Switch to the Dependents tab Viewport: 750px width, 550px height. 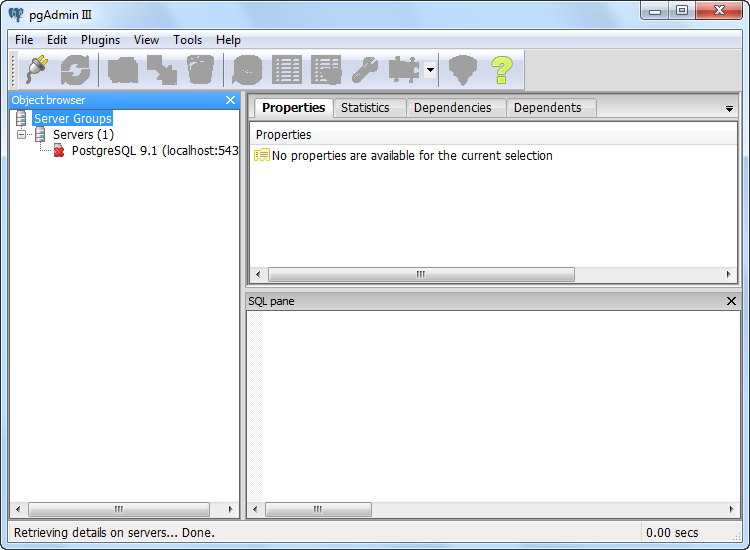tap(547, 108)
